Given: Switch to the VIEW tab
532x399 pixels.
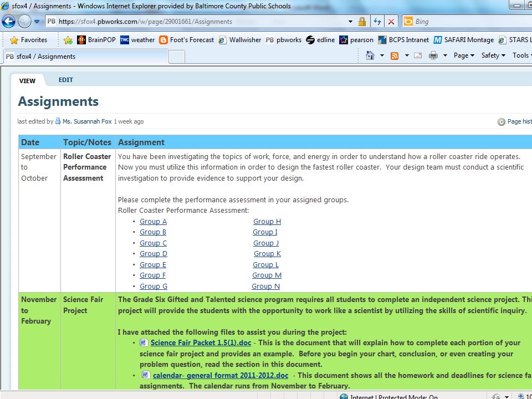Looking at the screenshot, I should 28,81.
